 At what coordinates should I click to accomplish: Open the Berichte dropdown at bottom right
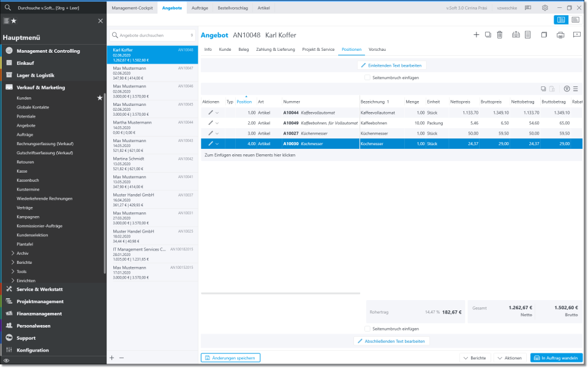[x=475, y=358]
